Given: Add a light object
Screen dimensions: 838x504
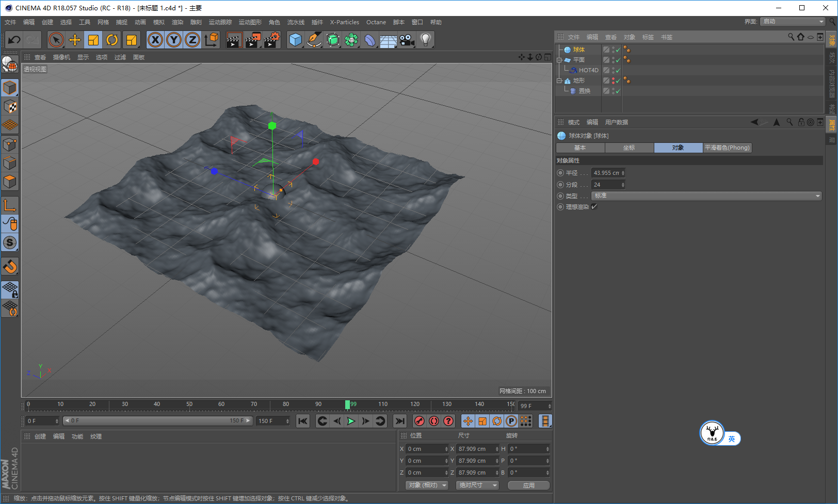Looking at the screenshot, I should [x=425, y=40].
